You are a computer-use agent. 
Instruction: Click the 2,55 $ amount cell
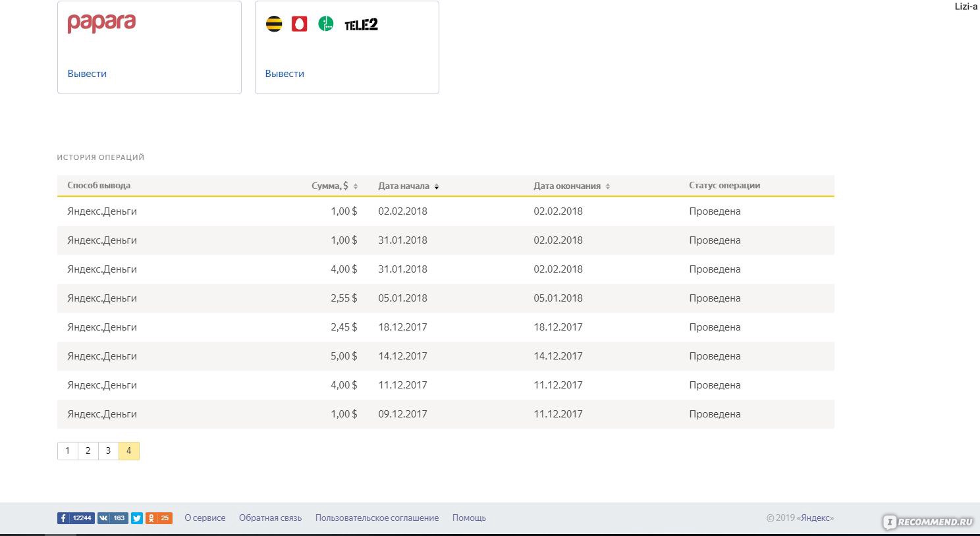(x=344, y=298)
